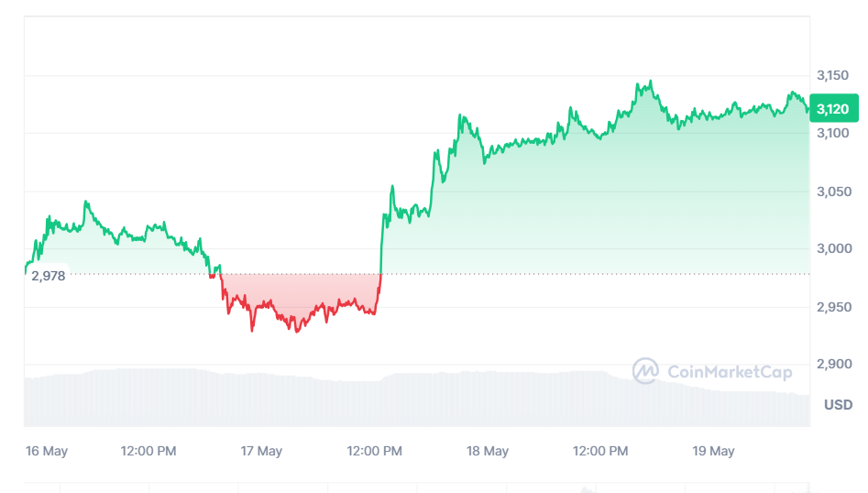Click 12:00 PM label between 16 and 17 May

pos(148,451)
